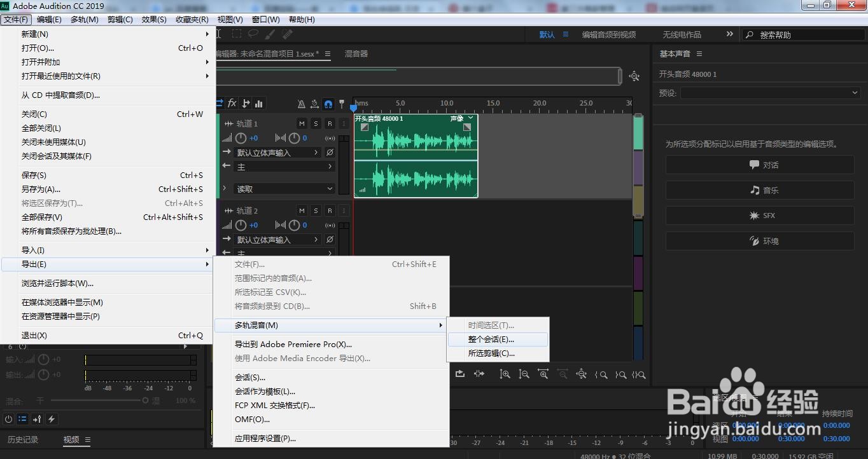Click the 对话 audio type button
Viewport: 868px width, 459px height.
point(760,165)
